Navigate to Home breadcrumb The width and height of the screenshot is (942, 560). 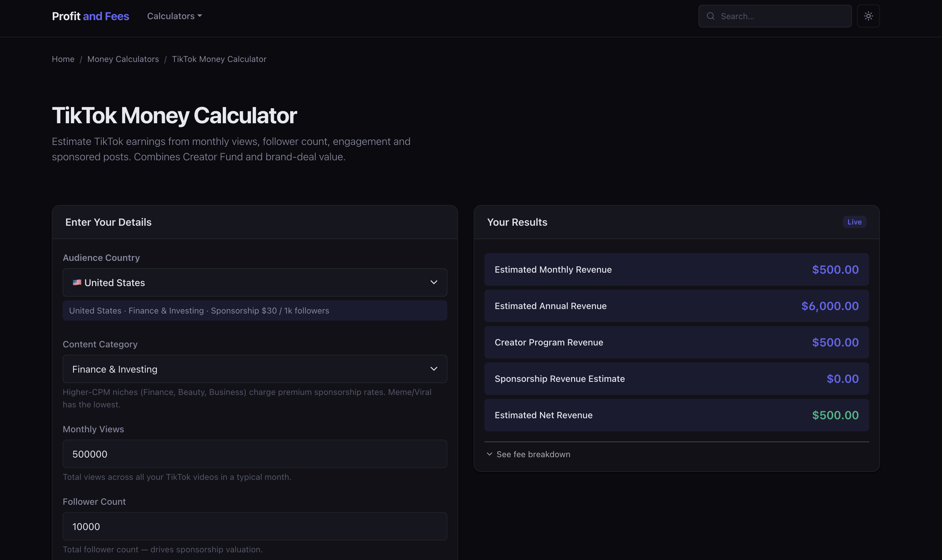pyautogui.click(x=63, y=59)
